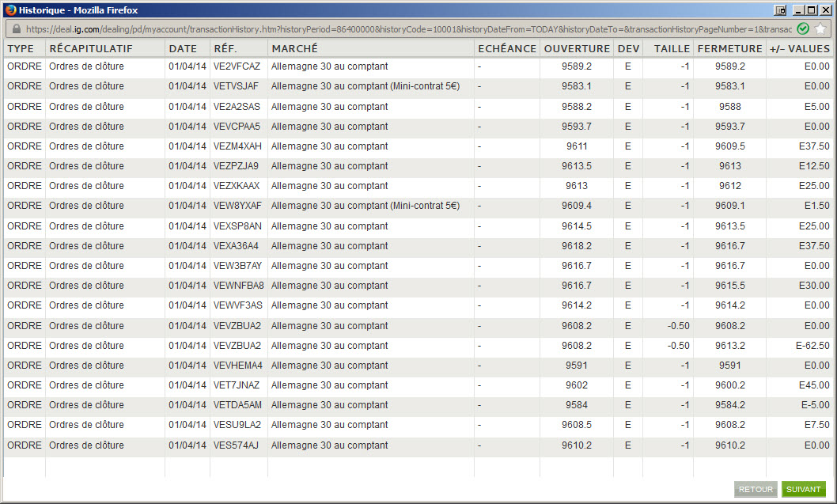Click the MARCHÉ column header
837x504 pixels.
[x=294, y=48]
